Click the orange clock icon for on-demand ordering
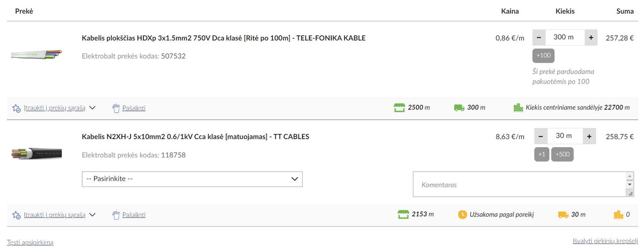644x249 pixels. 462,214
